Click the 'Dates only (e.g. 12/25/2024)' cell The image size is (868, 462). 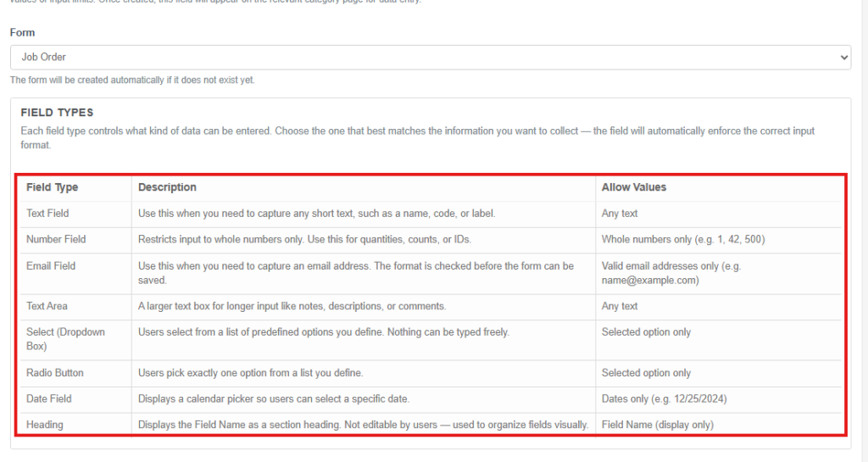[x=665, y=398]
